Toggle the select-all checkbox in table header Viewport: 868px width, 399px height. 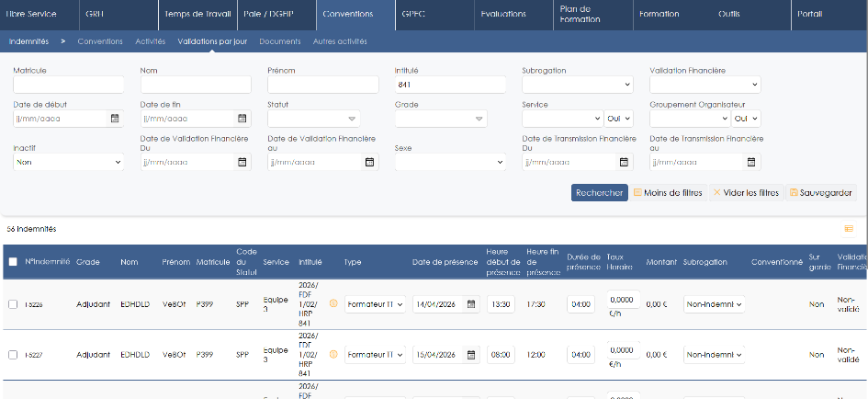click(13, 262)
